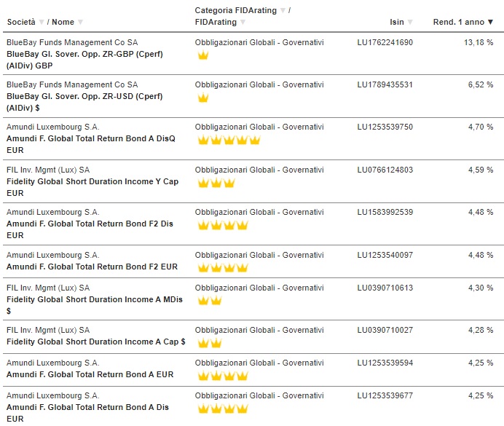Click the Isin column header text
504x426 pixels.
click(397, 22)
